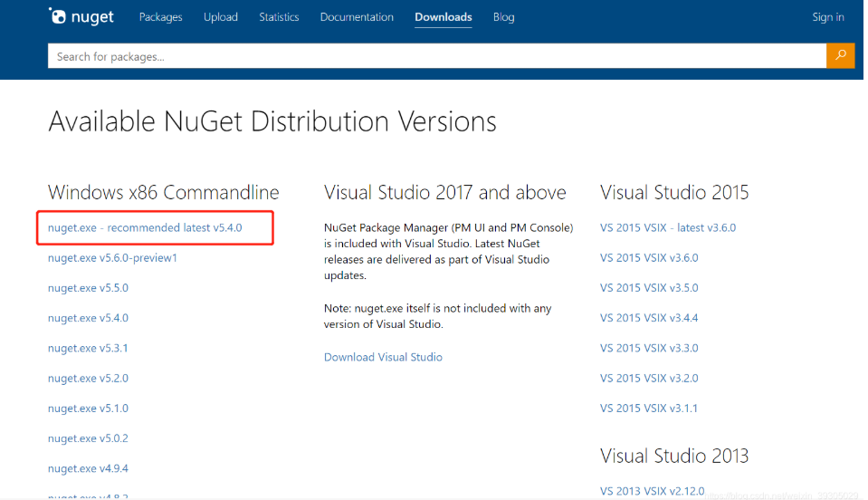The width and height of the screenshot is (868, 500).
Task: Download VS 2013 VSIX v2.12.0
Action: point(652,491)
